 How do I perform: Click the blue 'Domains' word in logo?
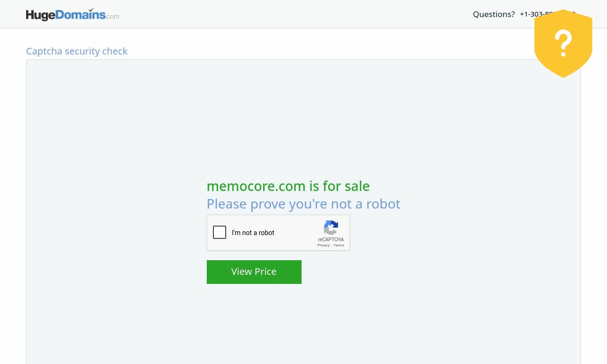(81, 15)
